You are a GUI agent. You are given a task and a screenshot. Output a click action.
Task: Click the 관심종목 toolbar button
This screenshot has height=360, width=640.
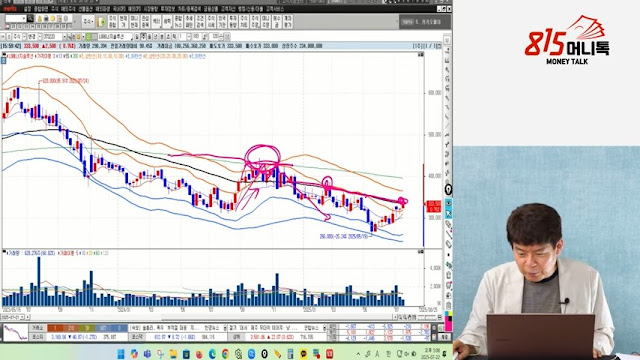pos(145,22)
